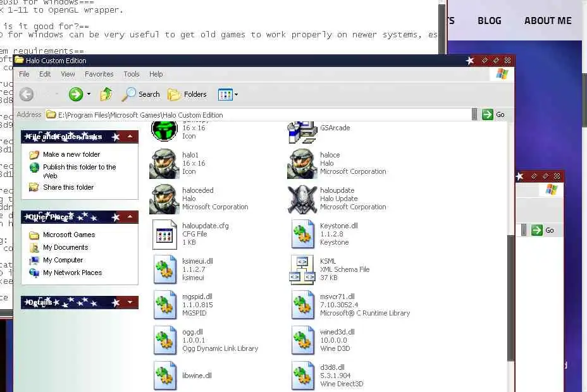Open the Favorites menu
587x392 pixels.
coord(99,74)
